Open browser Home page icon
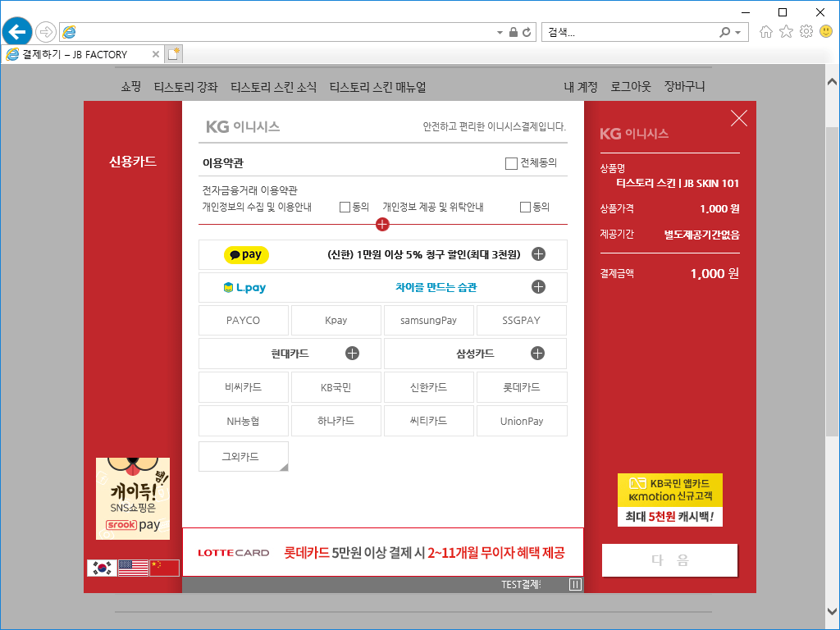Viewport: 840px width, 630px height. click(x=766, y=32)
